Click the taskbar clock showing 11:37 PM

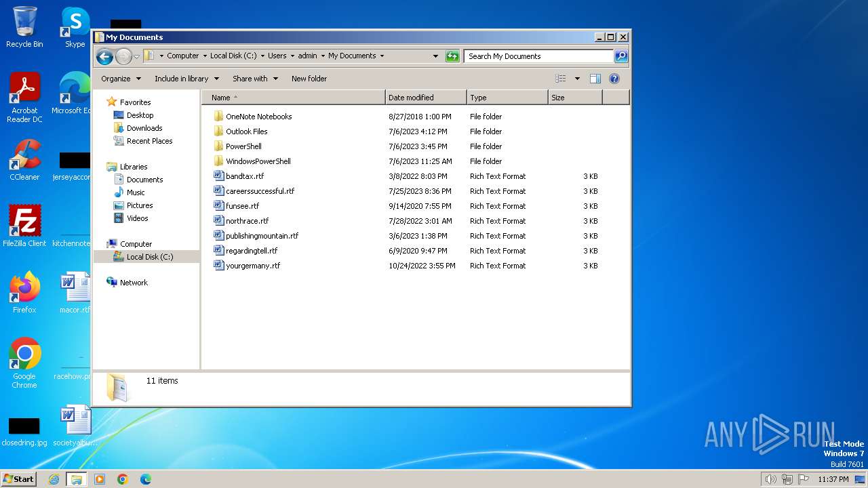click(x=833, y=479)
